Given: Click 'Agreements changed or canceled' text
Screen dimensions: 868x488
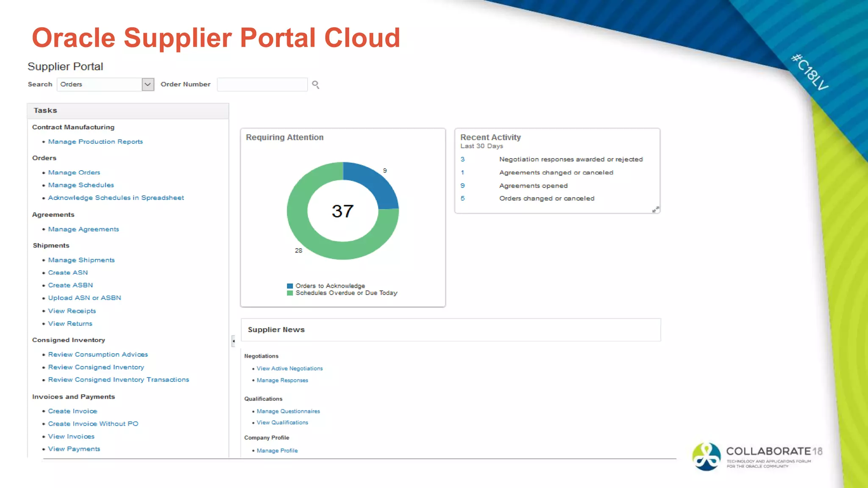Looking at the screenshot, I should [556, 172].
